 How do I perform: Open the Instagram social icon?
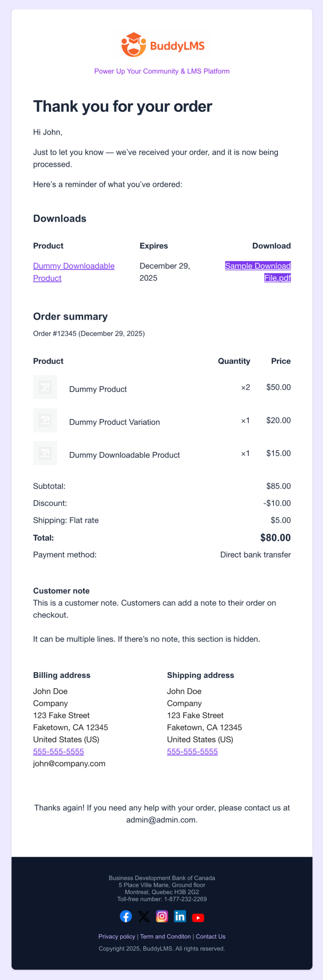[x=162, y=916]
